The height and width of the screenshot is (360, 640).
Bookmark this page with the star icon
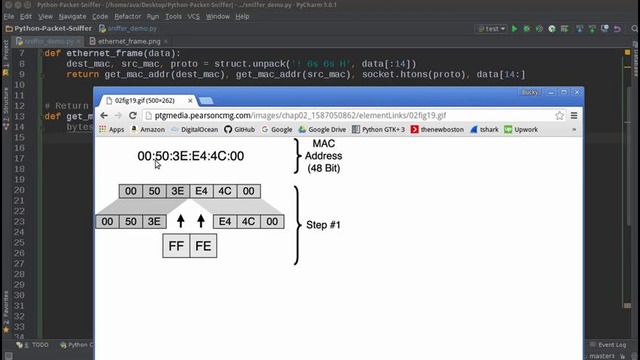coord(560,116)
